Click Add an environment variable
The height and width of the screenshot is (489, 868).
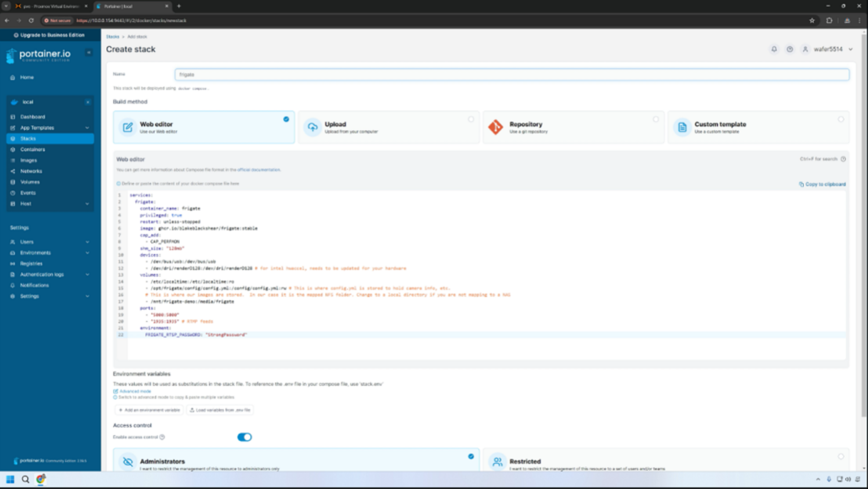pos(149,410)
